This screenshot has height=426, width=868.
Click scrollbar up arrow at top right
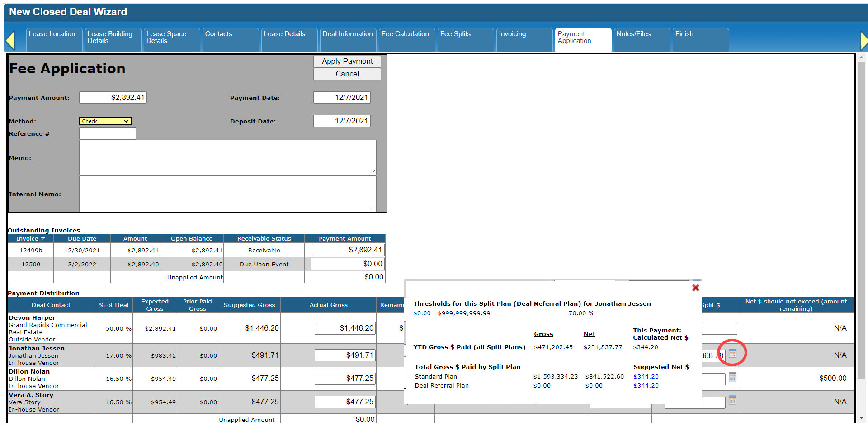[x=861, y=57]
